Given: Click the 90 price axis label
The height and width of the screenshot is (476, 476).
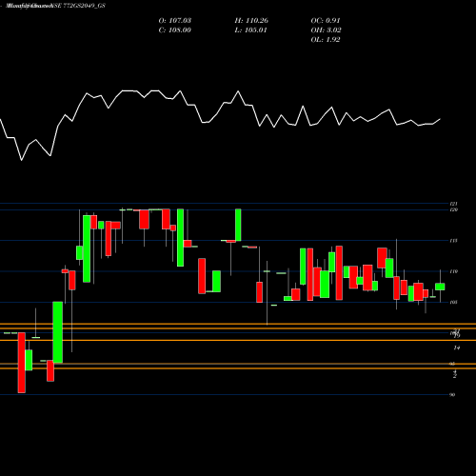Looking at the screenshot, I should 452,394.
